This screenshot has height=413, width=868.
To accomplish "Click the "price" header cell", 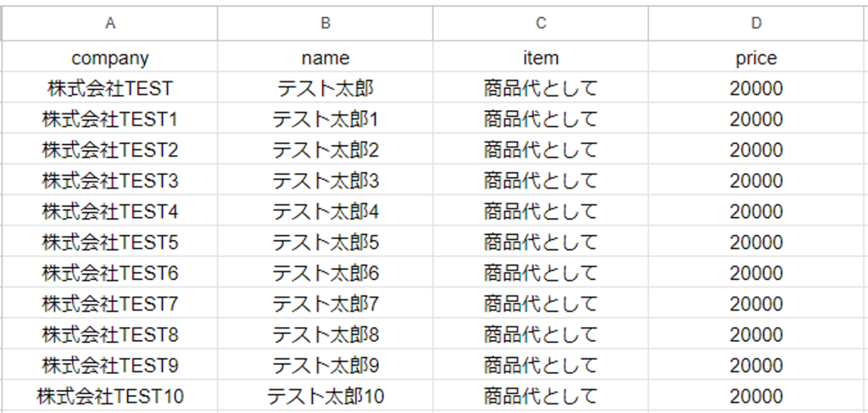I will 756,58.
